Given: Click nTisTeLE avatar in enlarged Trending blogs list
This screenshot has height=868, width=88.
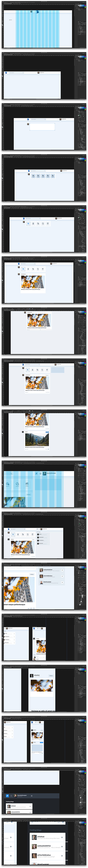Looking at the screenshot, I should coord(34,837).
